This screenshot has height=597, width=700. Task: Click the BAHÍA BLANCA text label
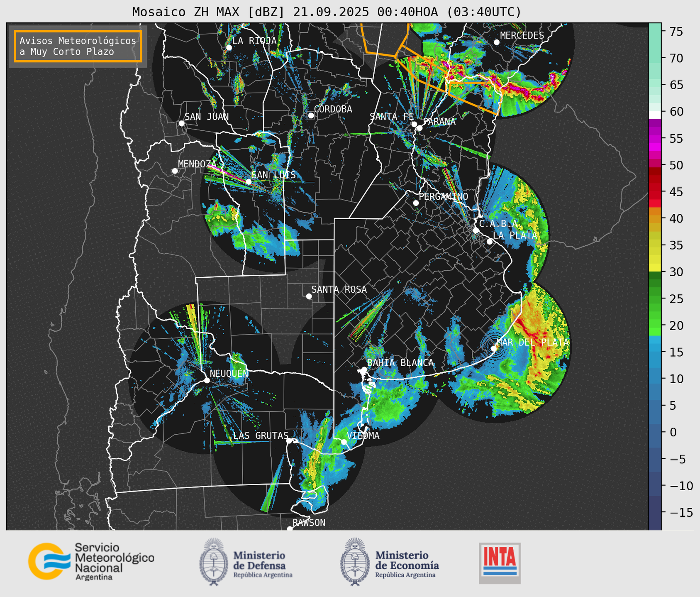tap(400, 363)
